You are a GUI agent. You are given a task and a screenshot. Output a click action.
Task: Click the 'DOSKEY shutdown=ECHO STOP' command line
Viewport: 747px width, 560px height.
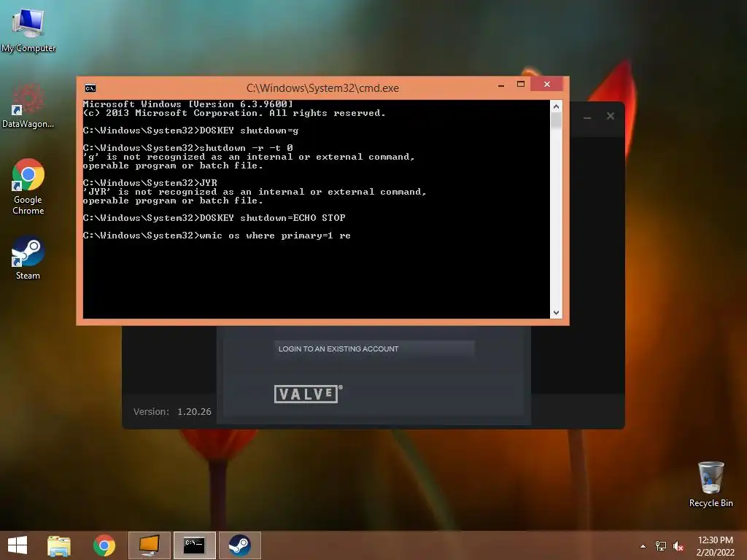[214, 217]
